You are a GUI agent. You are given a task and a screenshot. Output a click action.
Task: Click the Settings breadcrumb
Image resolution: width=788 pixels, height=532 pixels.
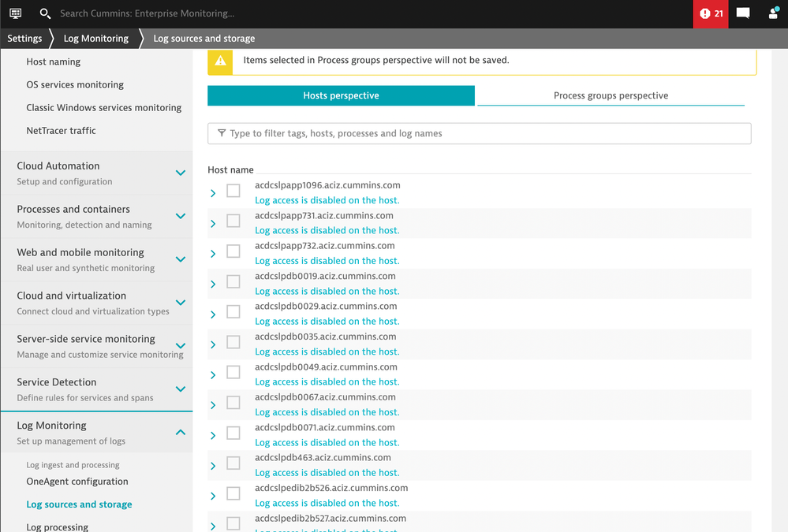click(x=24, y=38)
